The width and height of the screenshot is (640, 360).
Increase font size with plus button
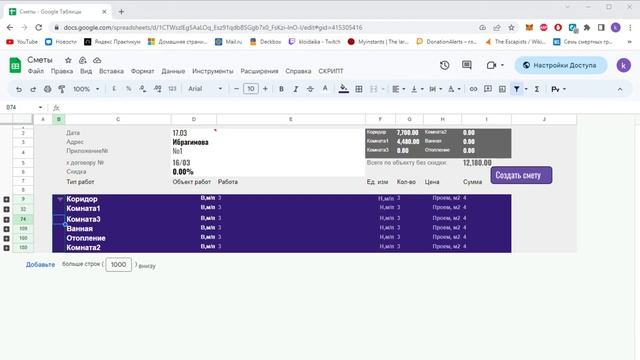click(265, 89)
